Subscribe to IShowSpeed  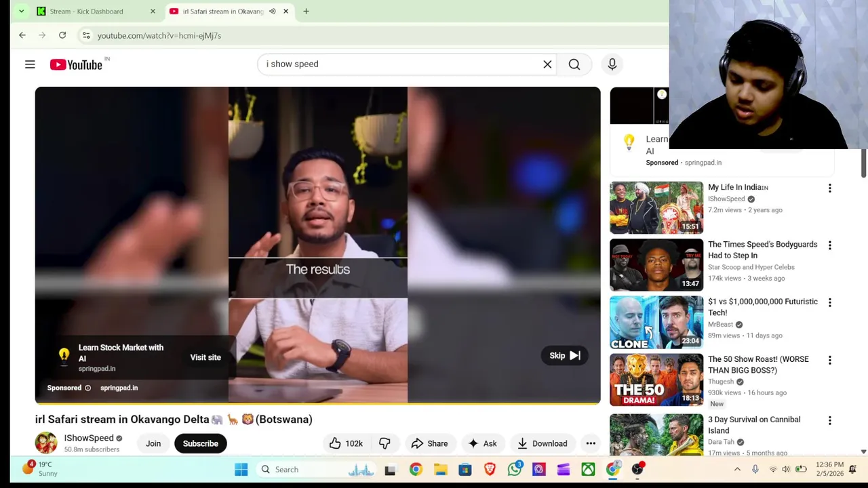[200, 443]
